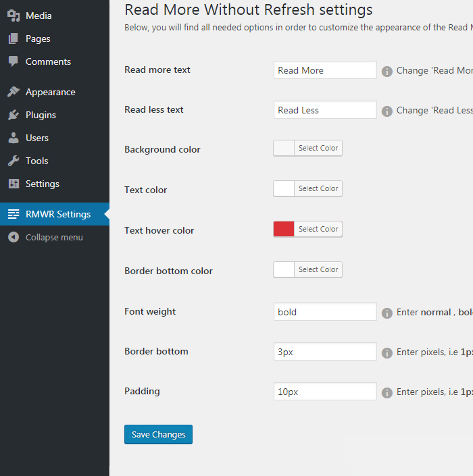The width and height of the screenshot is (473, 476).
Task: Open the Users menu
Action: click(55, 138)
